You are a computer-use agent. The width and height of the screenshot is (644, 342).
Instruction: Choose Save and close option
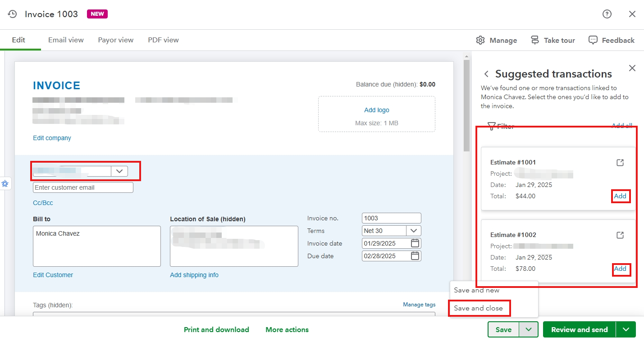click(478, 308)
